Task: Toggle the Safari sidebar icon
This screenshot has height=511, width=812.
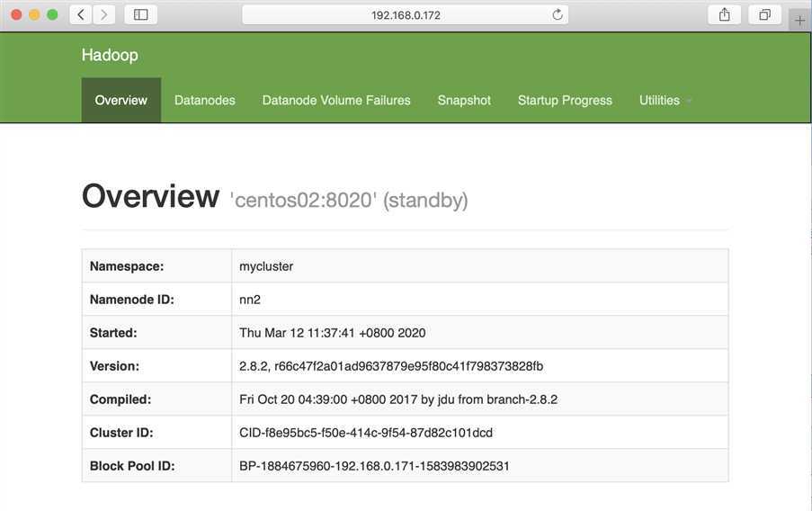Action: click(140, 14)
